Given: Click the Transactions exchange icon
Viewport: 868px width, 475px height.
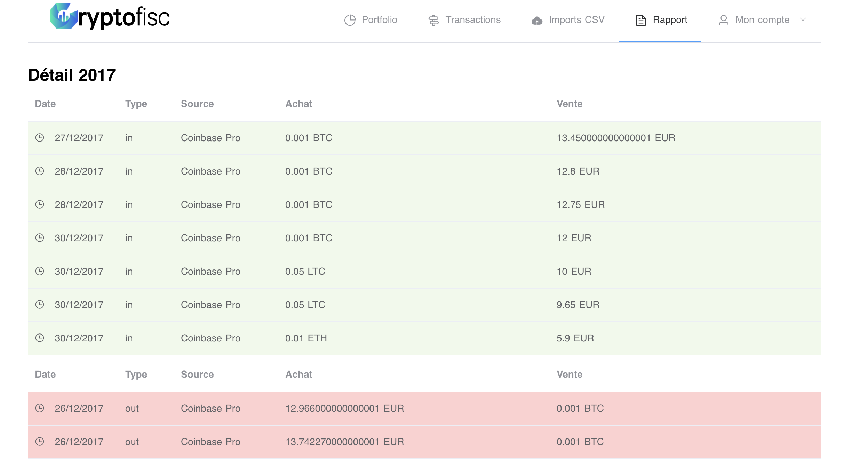Looking at the screenshot, I should (433, 20).
